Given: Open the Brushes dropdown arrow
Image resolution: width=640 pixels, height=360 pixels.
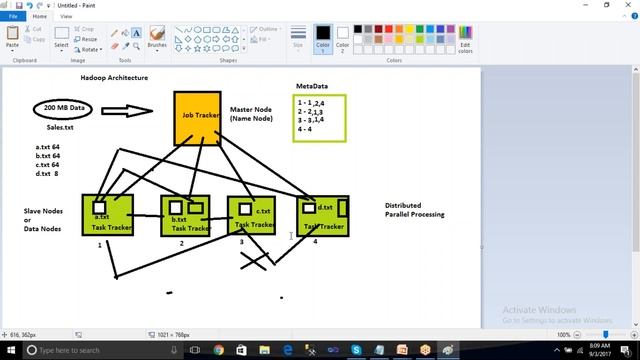Looking at the screenshot, I should [x=157, y=51].
